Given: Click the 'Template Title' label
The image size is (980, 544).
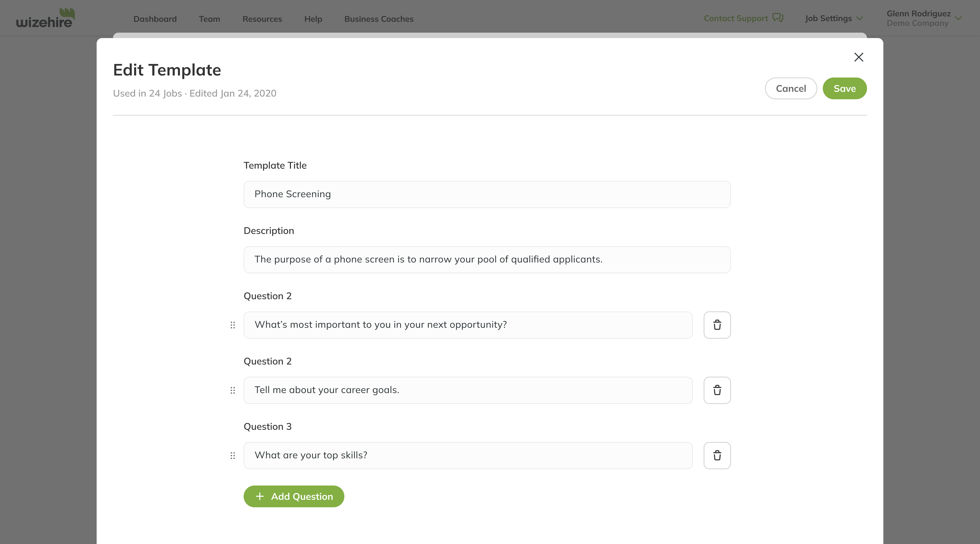Looking at the screenshot, I should tap(275, 165).
